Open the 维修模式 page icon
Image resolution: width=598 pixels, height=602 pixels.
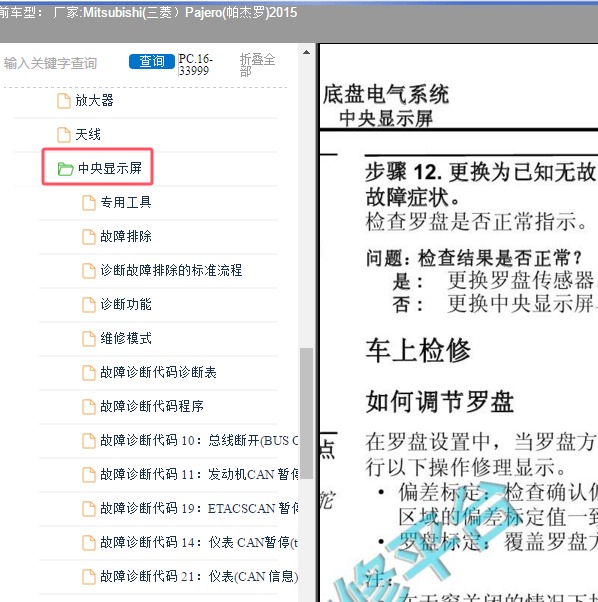point(89,339)
